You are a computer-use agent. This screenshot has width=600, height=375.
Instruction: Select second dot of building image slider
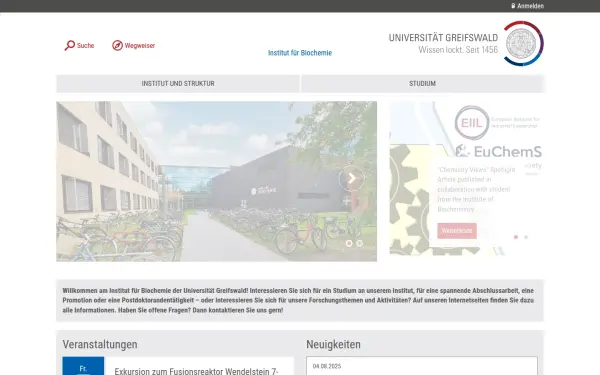(x=359, y=243)
